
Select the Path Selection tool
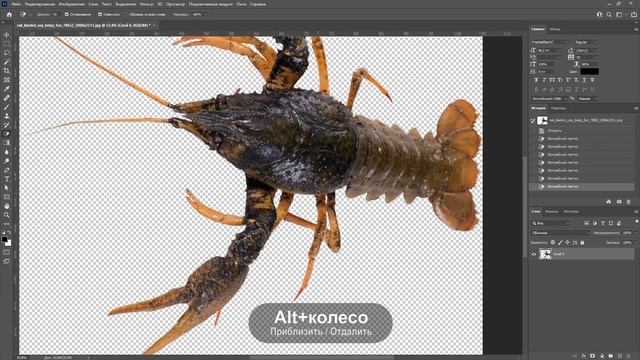point(7,188)
